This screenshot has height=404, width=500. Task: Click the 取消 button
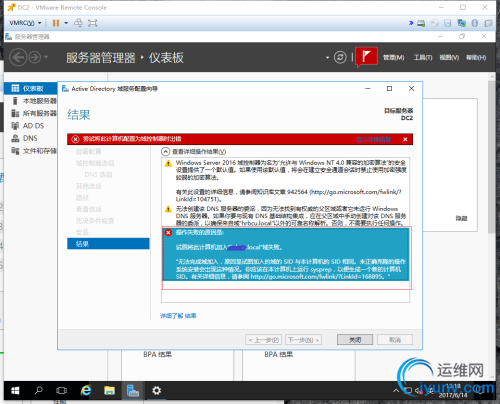click(x=395, y=340)
